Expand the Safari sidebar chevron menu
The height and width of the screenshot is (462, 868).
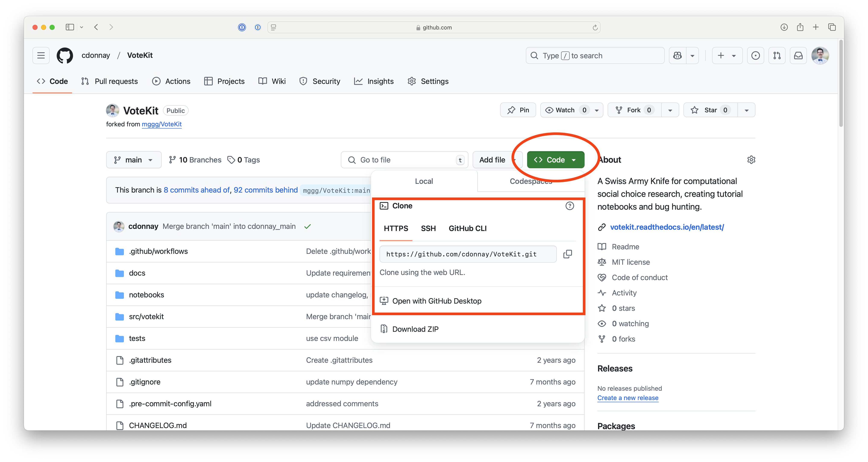tap(82, 27)
